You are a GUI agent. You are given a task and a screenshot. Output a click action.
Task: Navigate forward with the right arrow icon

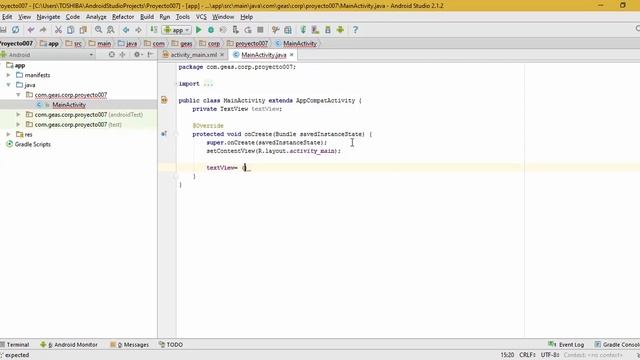tap(138, 30)
